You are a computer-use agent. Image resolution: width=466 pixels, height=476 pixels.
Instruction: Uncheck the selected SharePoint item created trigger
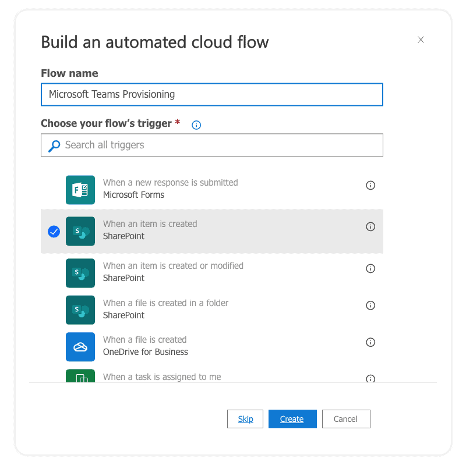click(x=54, y=232)
